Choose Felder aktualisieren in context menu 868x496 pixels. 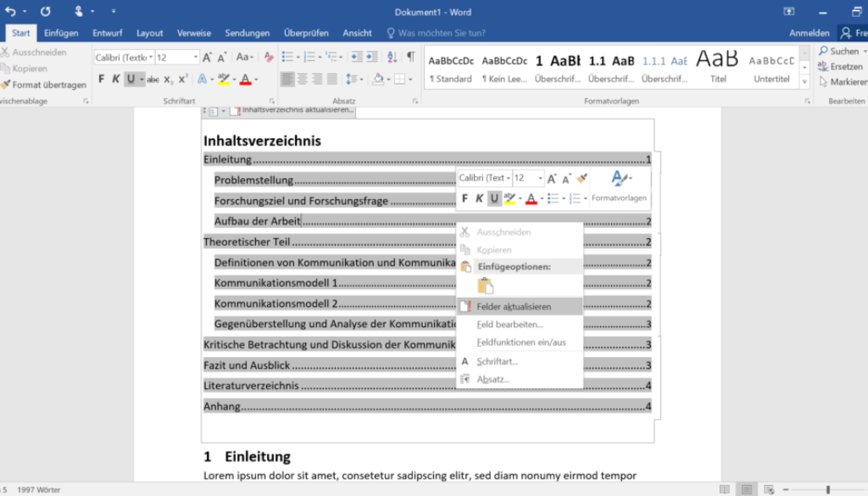pyautogui.click(x=520, y=306)
